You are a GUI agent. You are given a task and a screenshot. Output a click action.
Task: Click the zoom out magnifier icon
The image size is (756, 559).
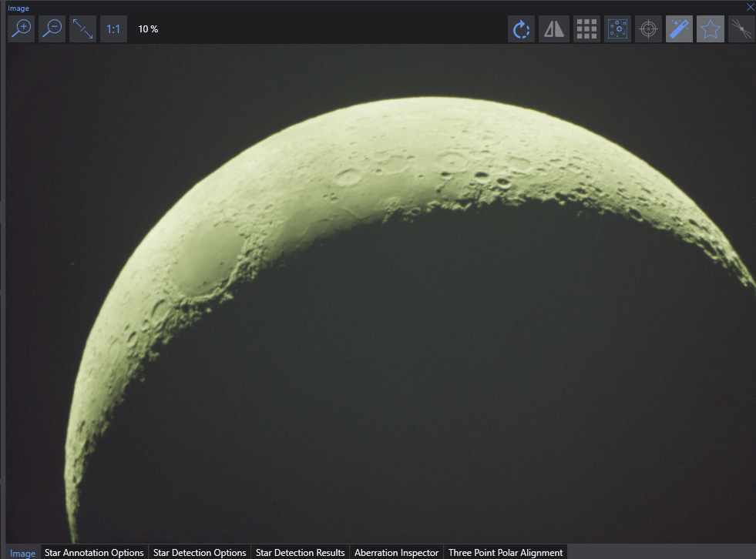pyautogui.click(x=52, y=29)
